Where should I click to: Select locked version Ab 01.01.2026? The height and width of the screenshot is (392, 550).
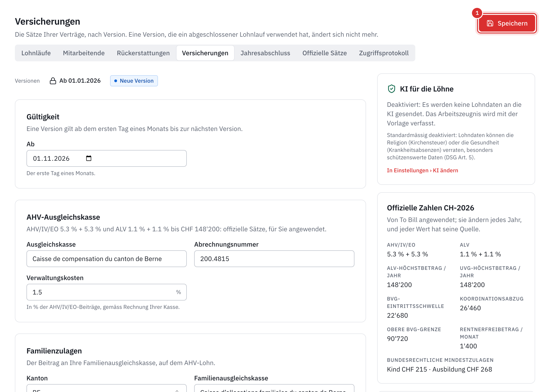point(75,81)
